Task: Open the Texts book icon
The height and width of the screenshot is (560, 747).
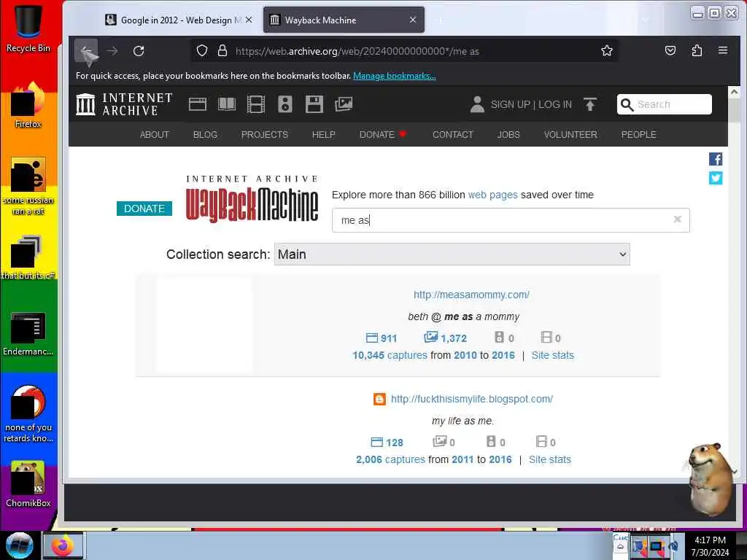Action: pyautogui.click(x=227, y=104)
